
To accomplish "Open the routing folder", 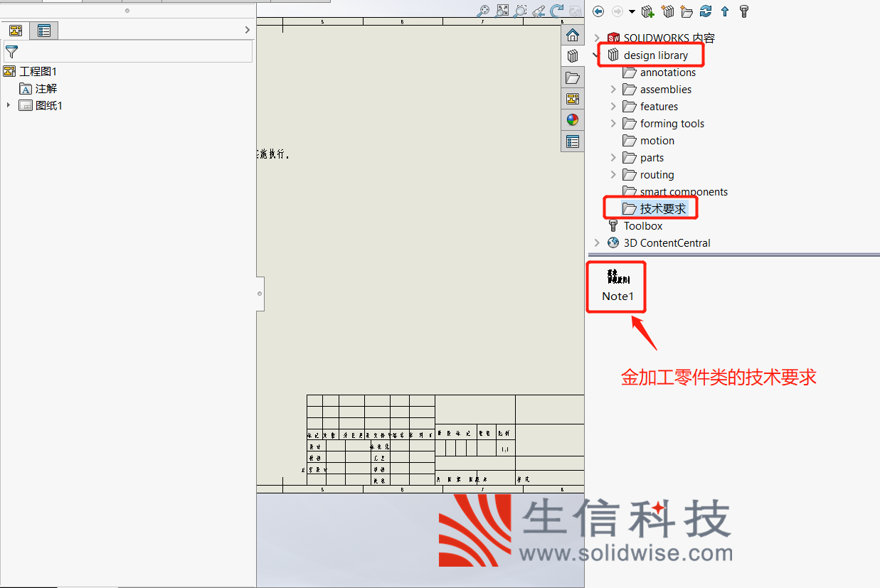I will (657, 175).
